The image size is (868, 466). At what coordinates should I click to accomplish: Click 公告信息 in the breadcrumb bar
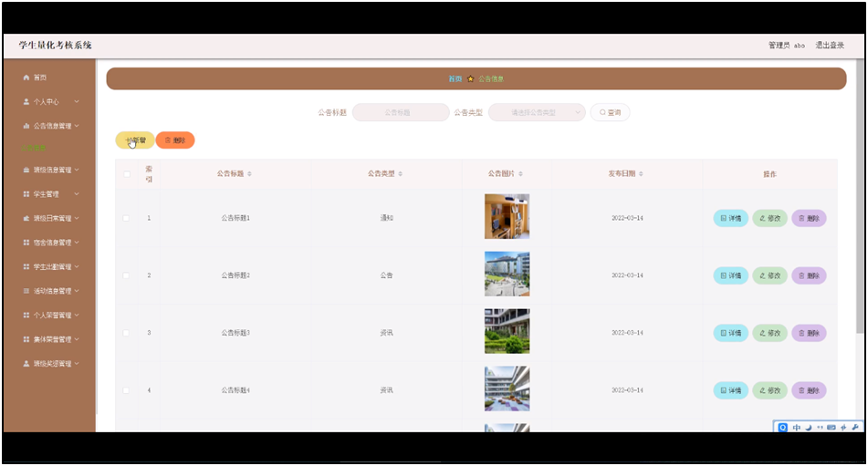point(491,79)
